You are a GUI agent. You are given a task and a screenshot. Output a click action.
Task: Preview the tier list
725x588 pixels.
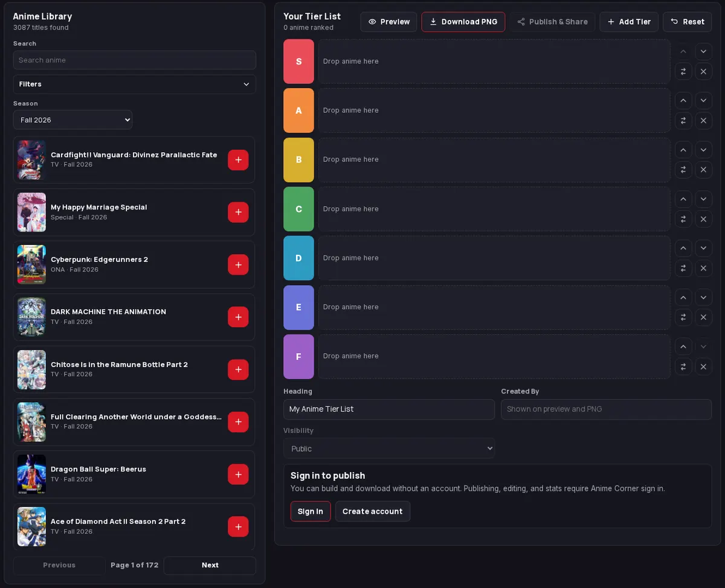tap(388, 22)
